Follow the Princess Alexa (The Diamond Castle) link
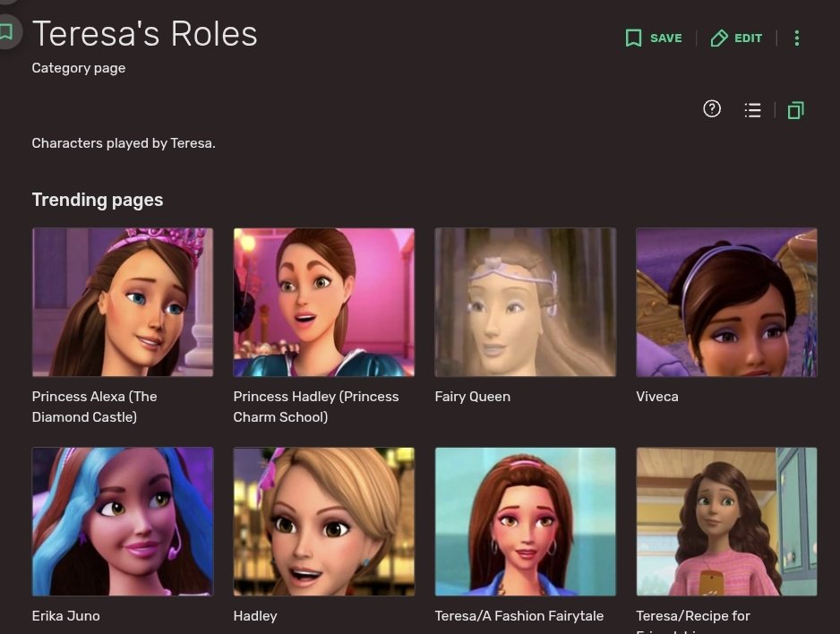 [x=94, y=407]
